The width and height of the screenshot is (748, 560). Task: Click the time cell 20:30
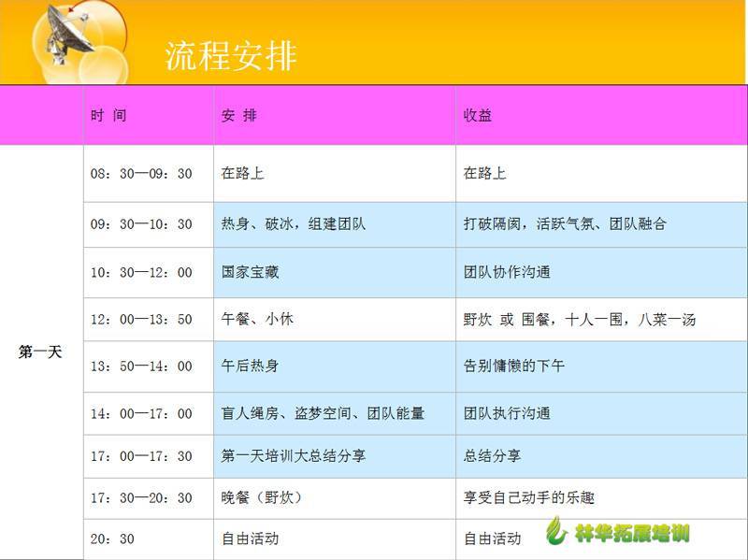(x=149, y=539)
